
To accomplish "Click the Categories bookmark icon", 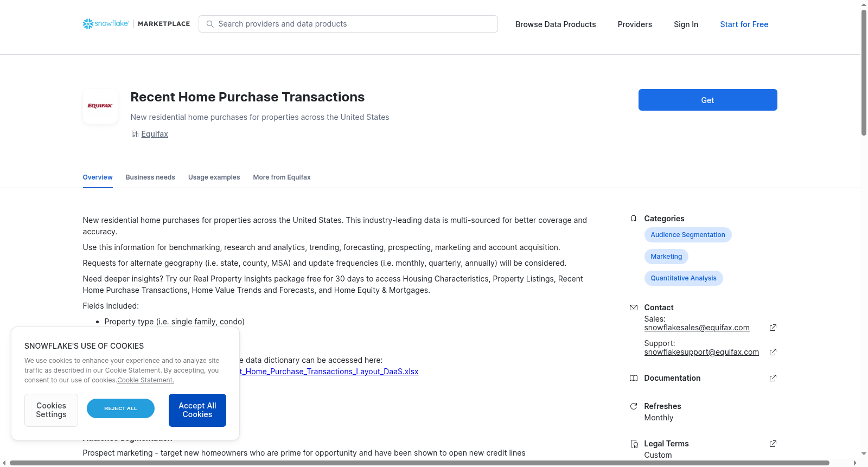I will click(634, 219).
